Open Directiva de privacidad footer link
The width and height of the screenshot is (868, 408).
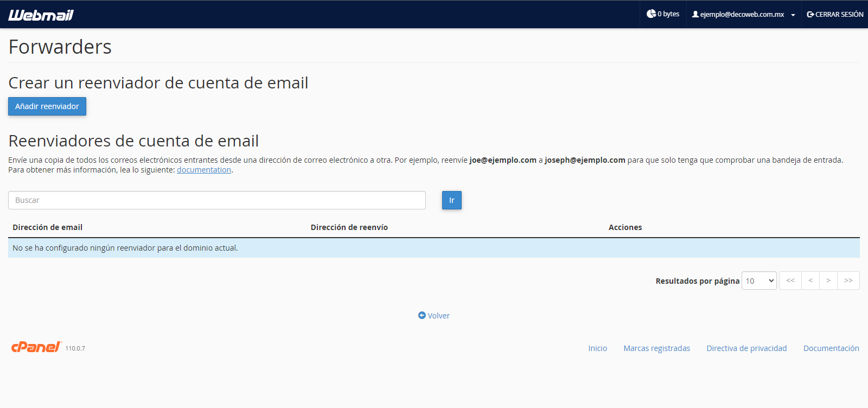[746, 348]
